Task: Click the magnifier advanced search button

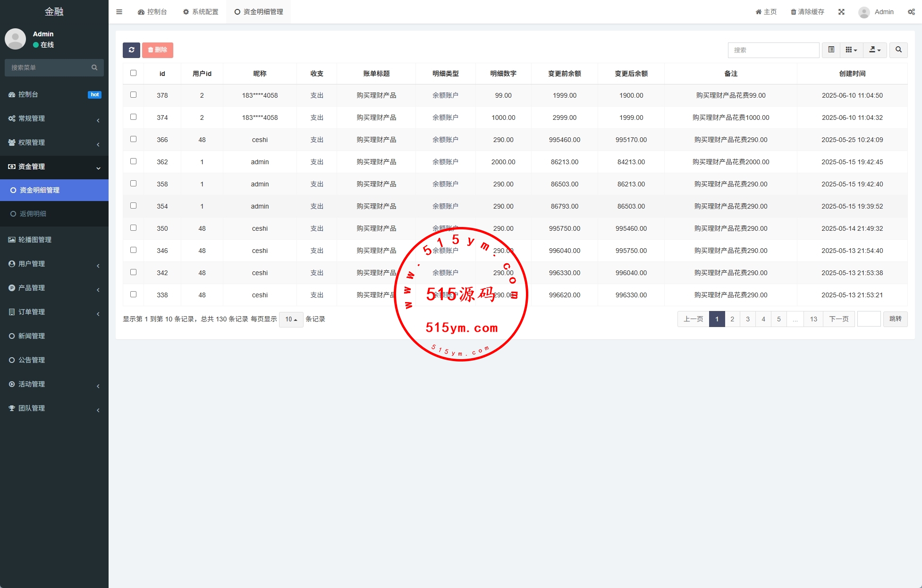Action: point(898,50)
